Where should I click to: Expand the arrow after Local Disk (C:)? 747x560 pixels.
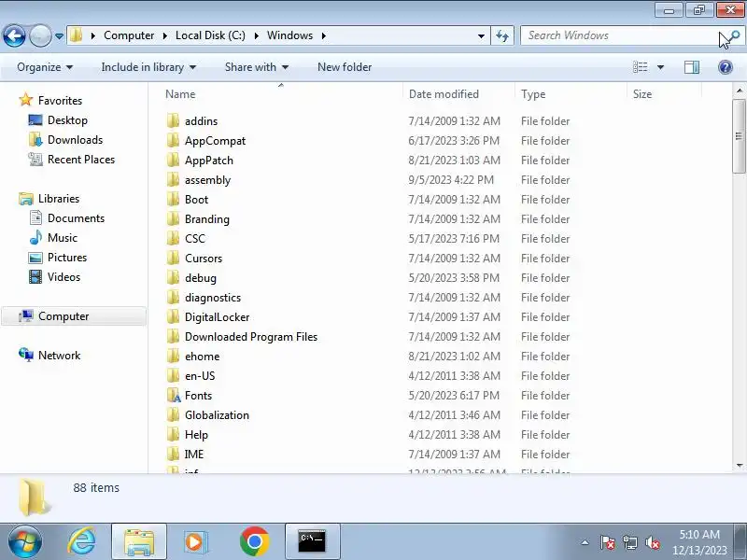click(x=256, y=35)
